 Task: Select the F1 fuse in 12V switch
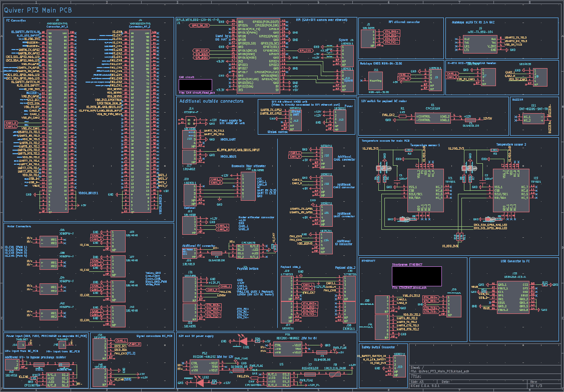coord(470,120)
